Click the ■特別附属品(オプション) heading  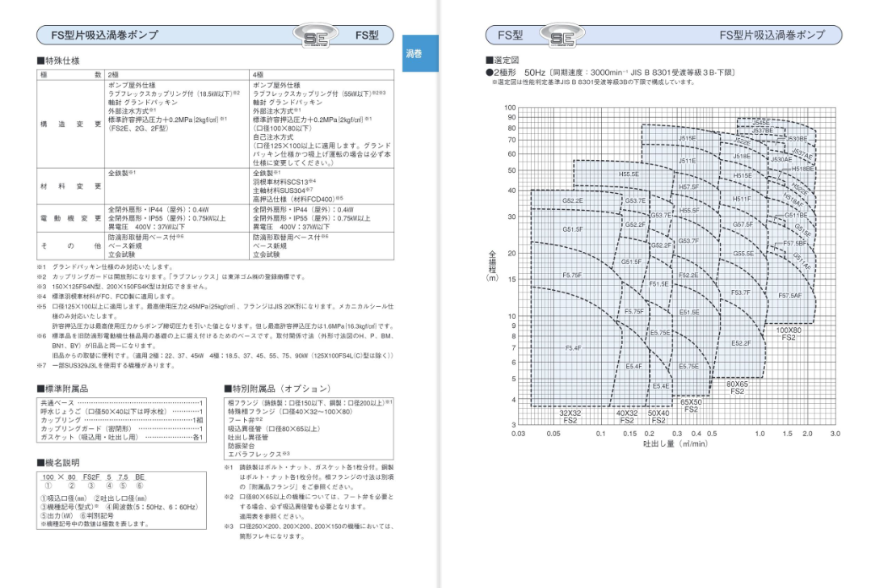278,388
